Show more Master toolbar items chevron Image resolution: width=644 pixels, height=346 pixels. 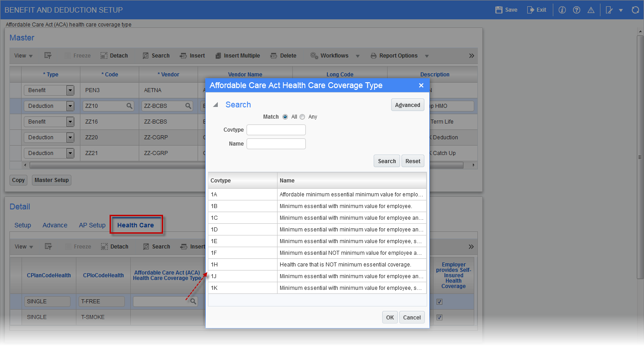tap(472, 56)
